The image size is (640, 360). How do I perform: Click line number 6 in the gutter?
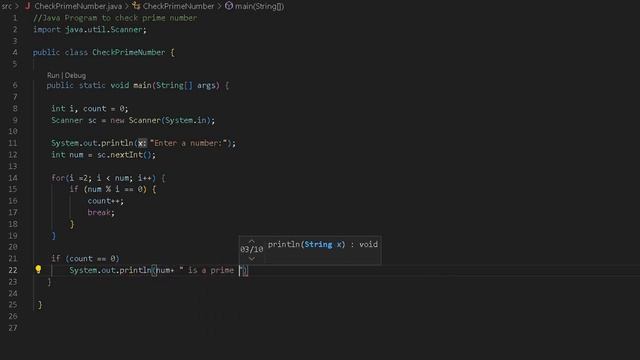pyautogui.click(x=15, y=85)
